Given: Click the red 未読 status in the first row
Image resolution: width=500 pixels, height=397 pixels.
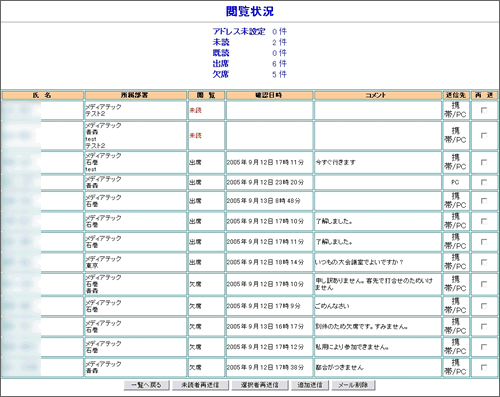Looking at the screenshot, I should point(195,110).
